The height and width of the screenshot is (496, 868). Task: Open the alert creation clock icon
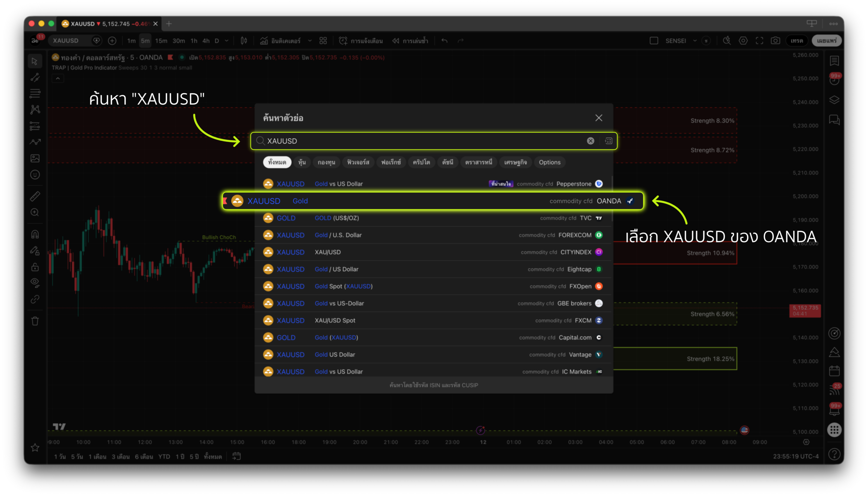click(x=343, y=41)
